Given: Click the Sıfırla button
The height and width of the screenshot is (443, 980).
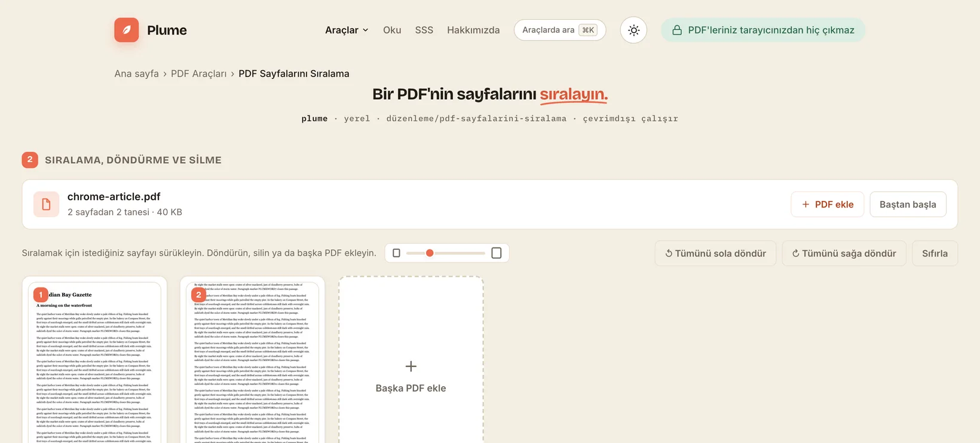Looking at the screenshot, I should tap(935, 253).
